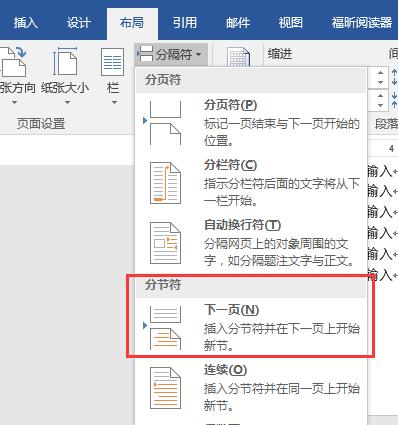Decrease the upper indent spinner value
The height and width of the screenshot is (425, 398).
tap(380, 82)
